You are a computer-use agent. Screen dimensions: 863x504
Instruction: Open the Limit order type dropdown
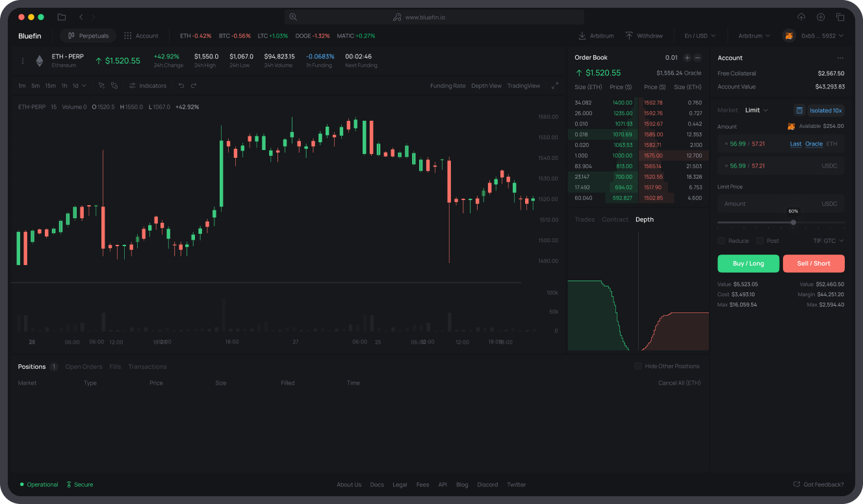[756, 110]
